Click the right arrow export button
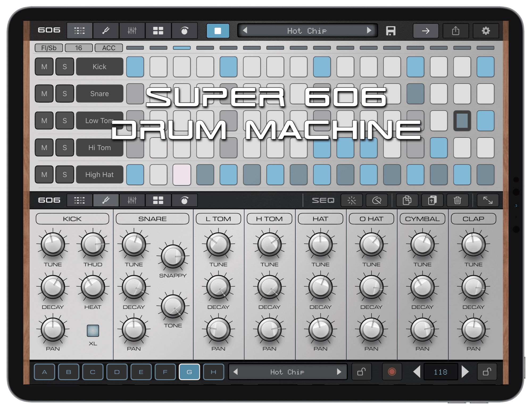The height and width of the screenshot is (410, 532). [426, 31]
